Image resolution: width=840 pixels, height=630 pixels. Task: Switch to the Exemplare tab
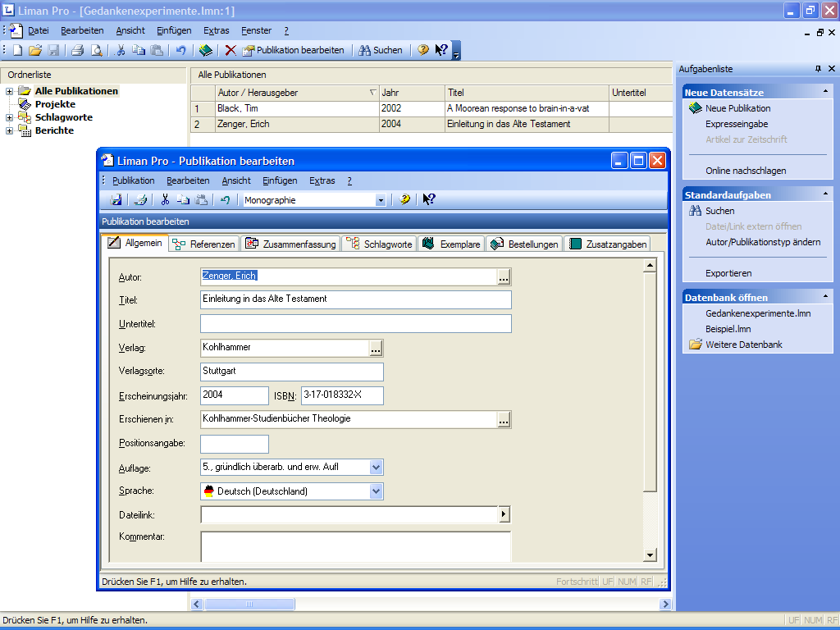pyautogui.click(x=451, y=244)
